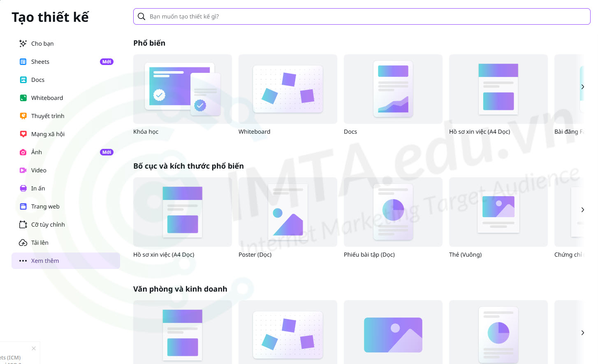
Task: Open the In ấn category
Action: pyautogui.click(x=66, y=188)
